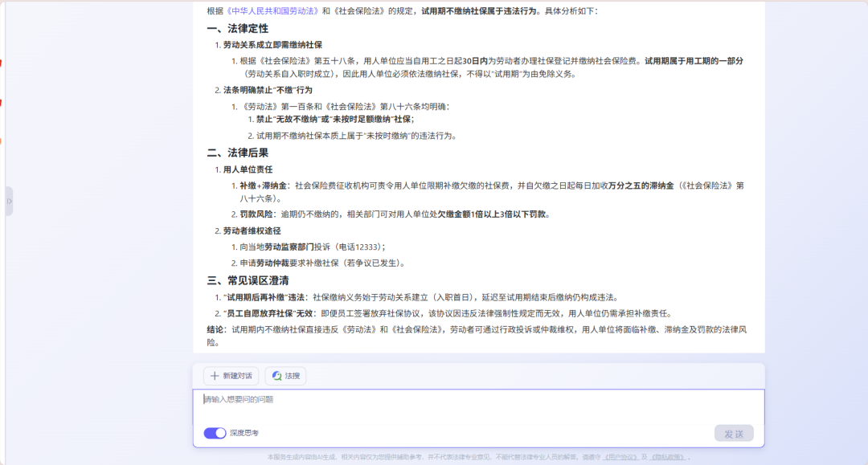The image size is (868, 465).
Task: Click the item 劳动者维权途径
Action: tap(252, 231)
